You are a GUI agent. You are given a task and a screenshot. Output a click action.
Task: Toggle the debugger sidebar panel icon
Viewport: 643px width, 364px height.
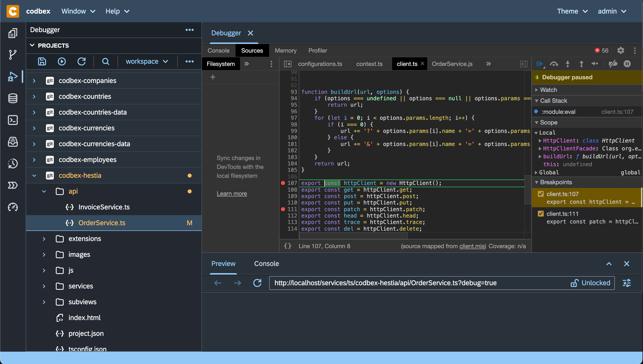pyautogui.click(x=523, y=64)
